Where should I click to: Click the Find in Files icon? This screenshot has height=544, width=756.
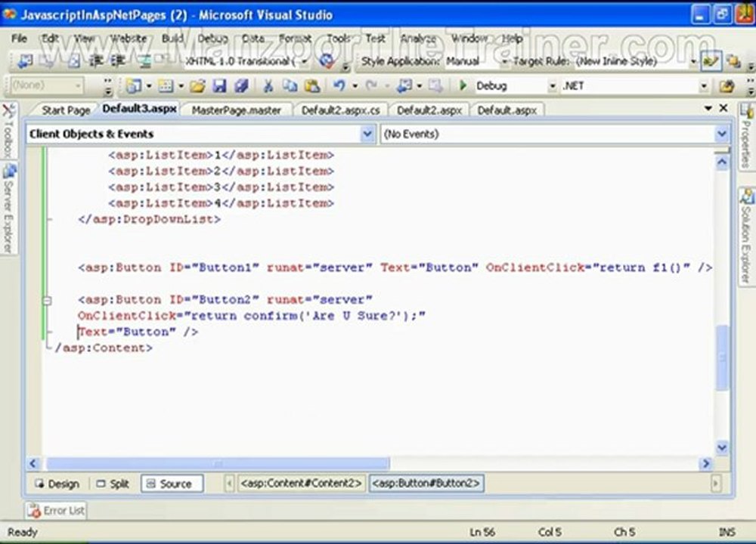click(727, 86)
